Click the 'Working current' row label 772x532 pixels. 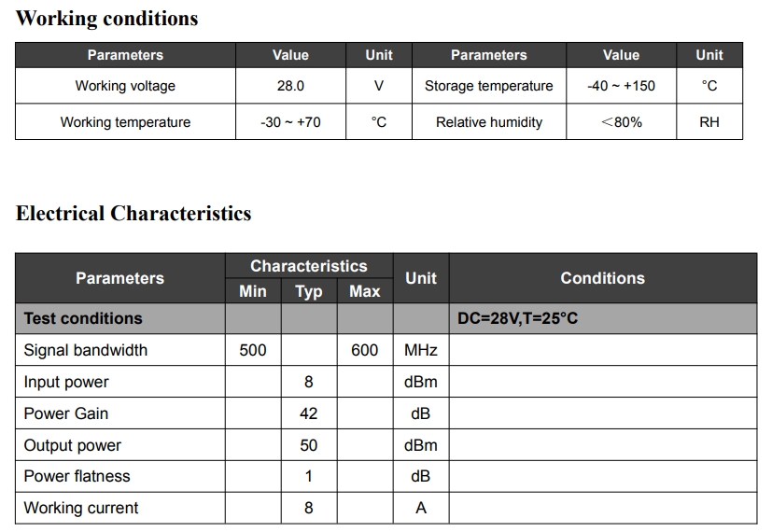(80, 508)
